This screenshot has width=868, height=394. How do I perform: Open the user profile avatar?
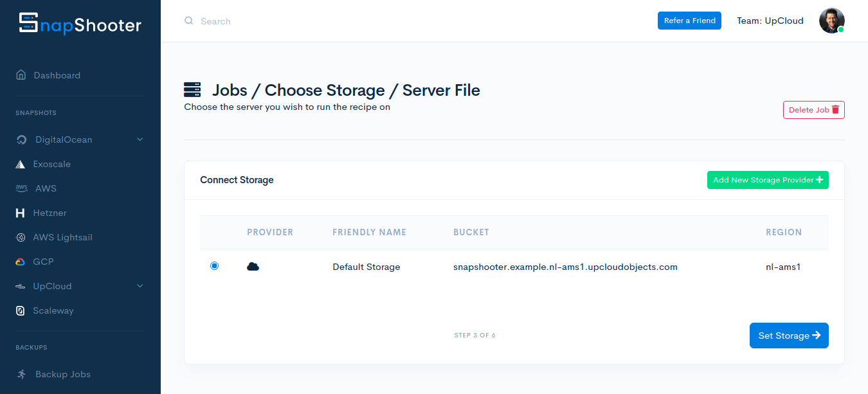831,21
